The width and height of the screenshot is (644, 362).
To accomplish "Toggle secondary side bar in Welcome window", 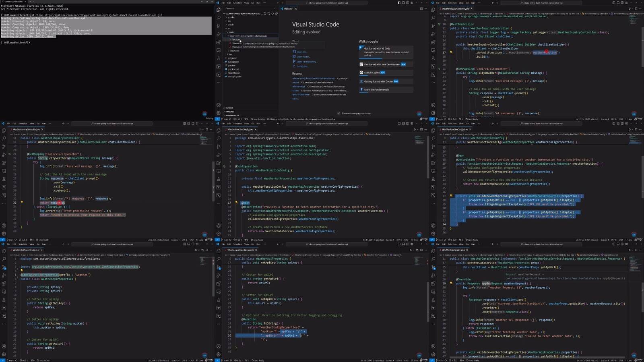I will pos(408,3).
